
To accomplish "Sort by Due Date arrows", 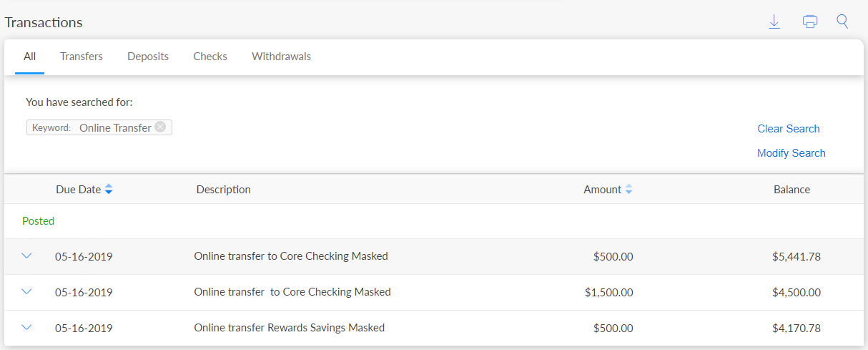I will click(109, 190).
